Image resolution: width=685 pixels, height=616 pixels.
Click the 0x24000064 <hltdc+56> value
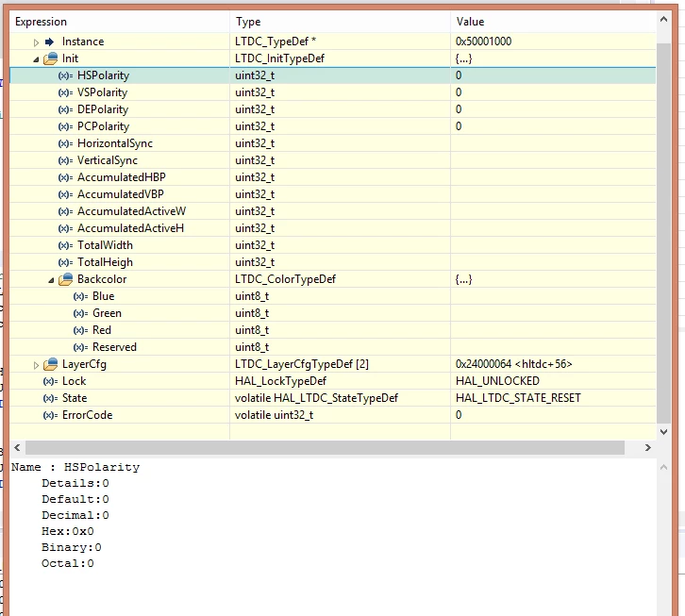pos(513,364)
